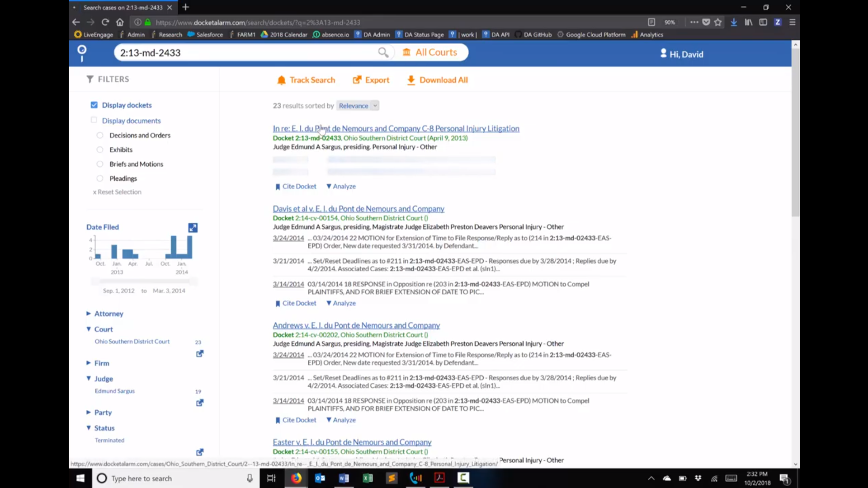Viewport: 868px width, 488px height.
Task: Open the Court filter pop-out icon
Action: [199, 354]
